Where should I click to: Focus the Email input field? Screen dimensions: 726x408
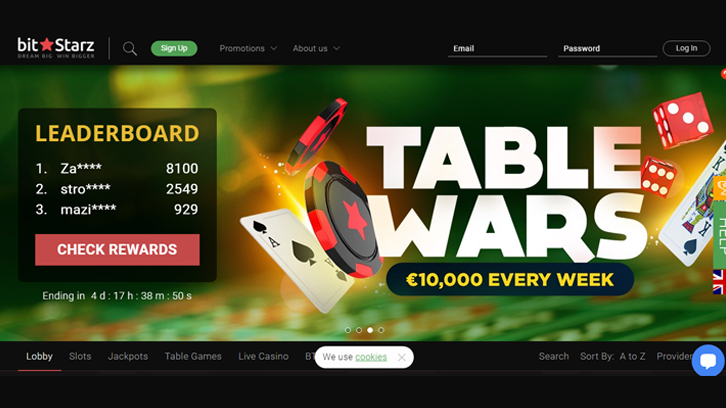[x=497, y=49]
